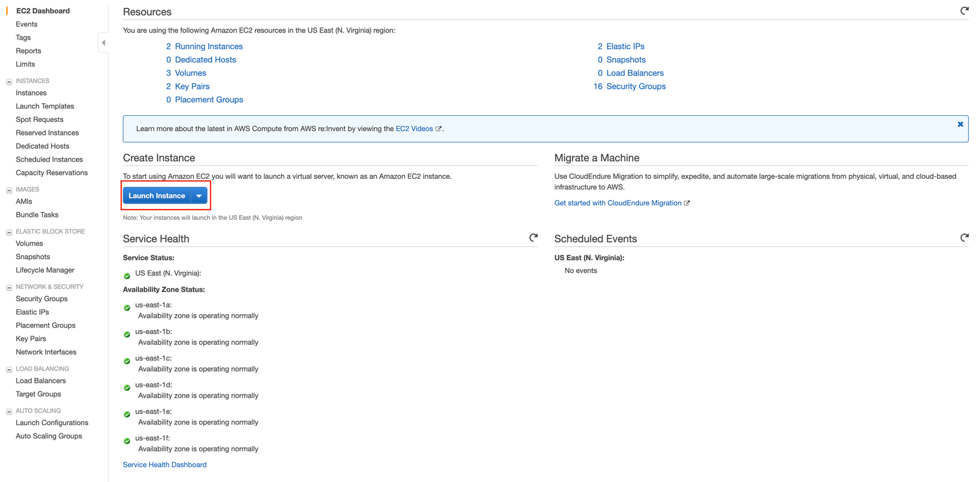Open Dedicated Hosts in sidebar
Screen dimensions: 980x482
click(42, 146)
